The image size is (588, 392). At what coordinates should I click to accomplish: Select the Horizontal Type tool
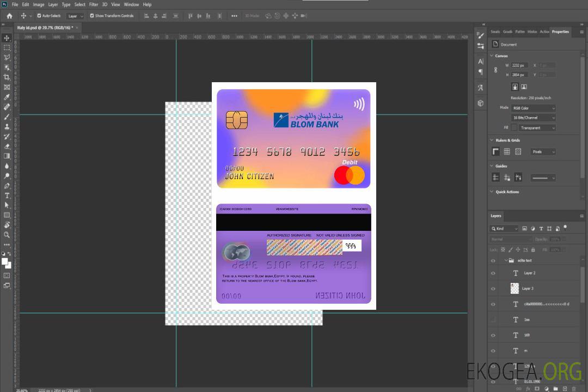(7, 195)
